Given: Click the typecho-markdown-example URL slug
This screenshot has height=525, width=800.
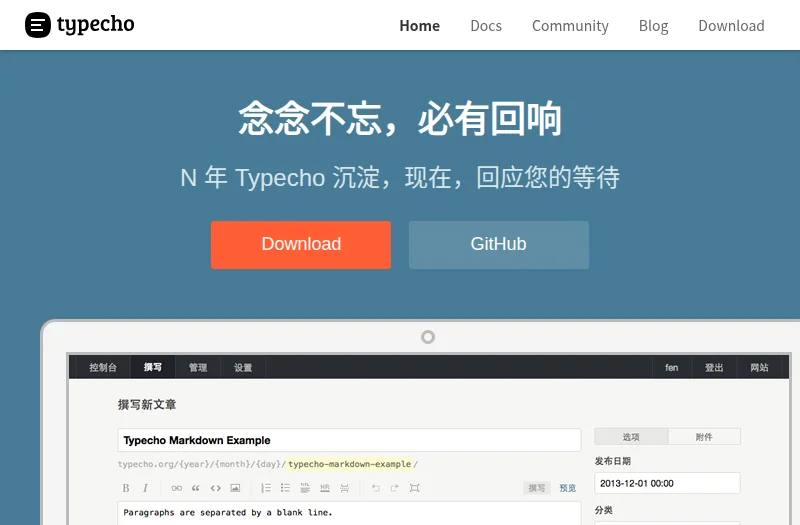Looking at the screenshot, I should 349,464.
